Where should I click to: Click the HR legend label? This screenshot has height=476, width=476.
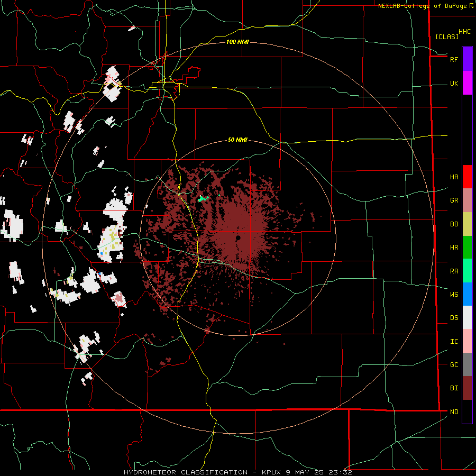454,248
